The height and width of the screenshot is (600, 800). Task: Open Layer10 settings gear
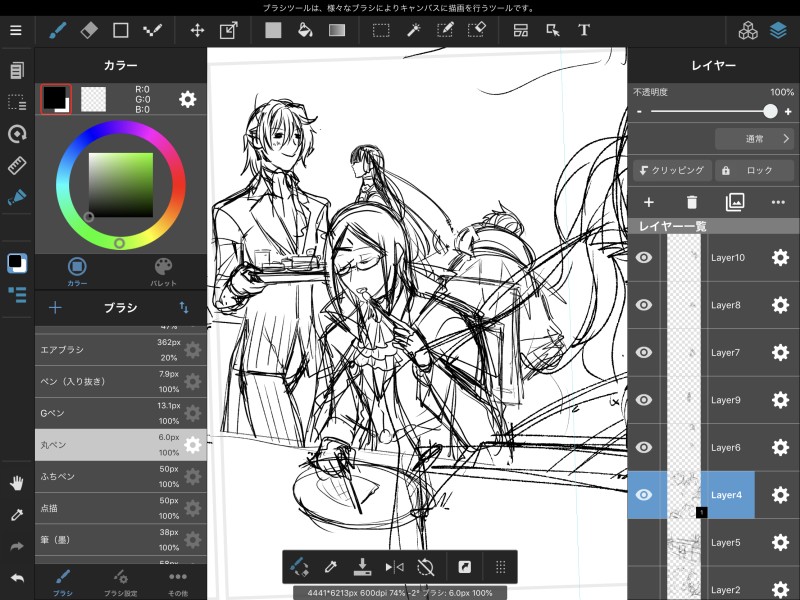point(780,258)
